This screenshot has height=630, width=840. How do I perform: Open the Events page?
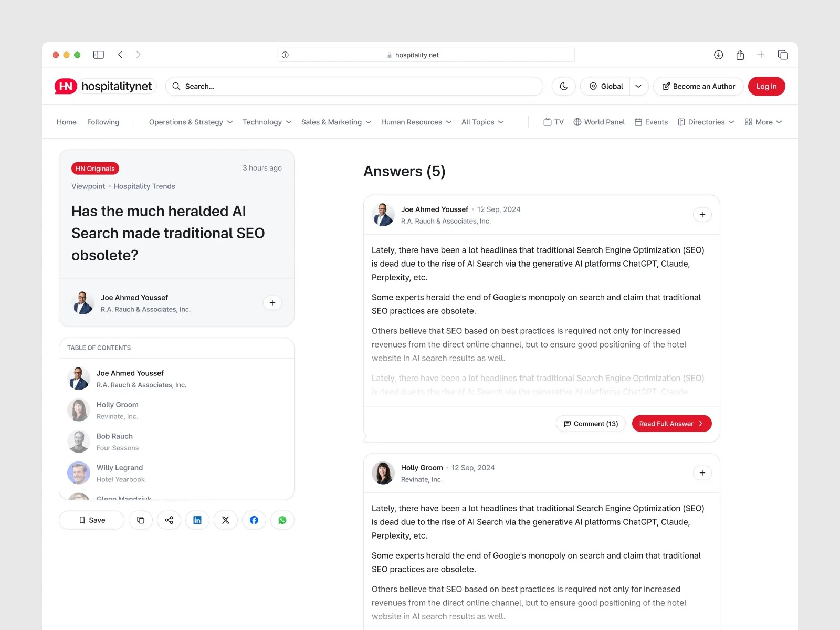(x=651, y=122)
